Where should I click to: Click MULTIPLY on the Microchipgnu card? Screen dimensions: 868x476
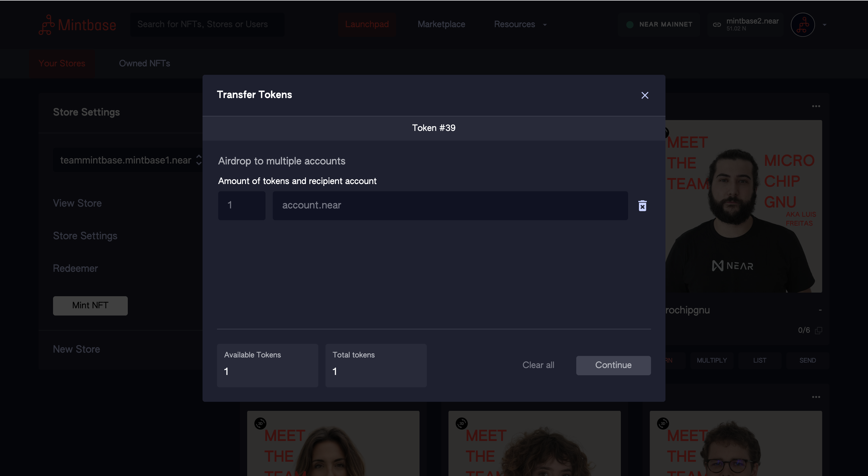click(x=712, y=360)
